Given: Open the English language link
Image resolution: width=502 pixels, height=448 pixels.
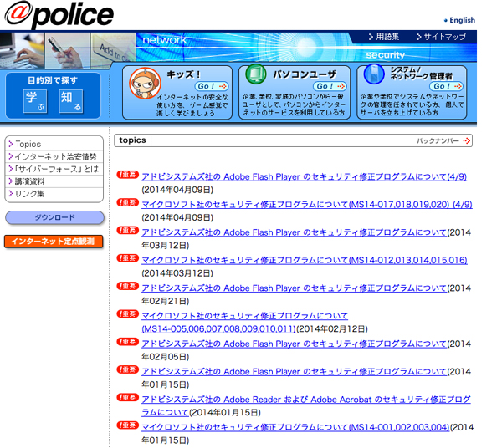Looking at the screenshot, I should 461,20.
